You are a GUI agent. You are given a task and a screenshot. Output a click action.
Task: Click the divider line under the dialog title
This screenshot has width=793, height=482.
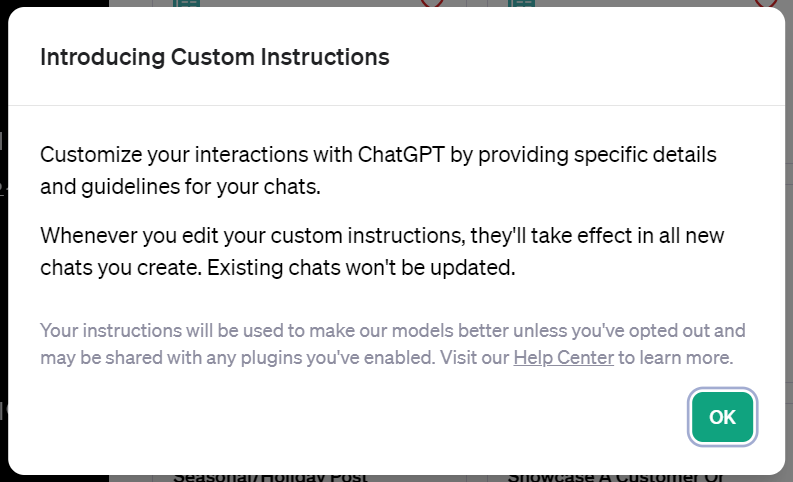[x=396, y=105]
